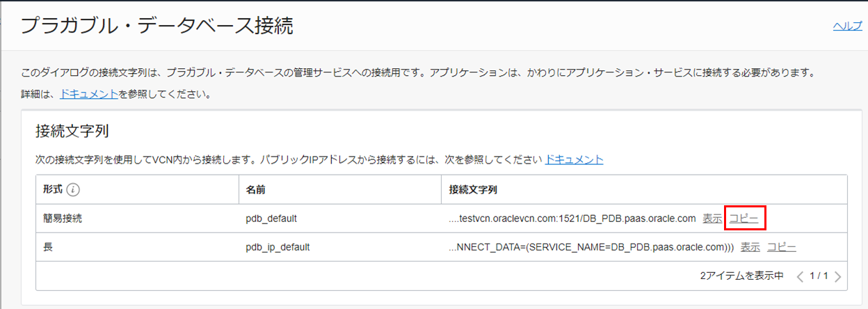Click the 名前 column header
Screen dimensions: 868x309
tap(255, 190)
